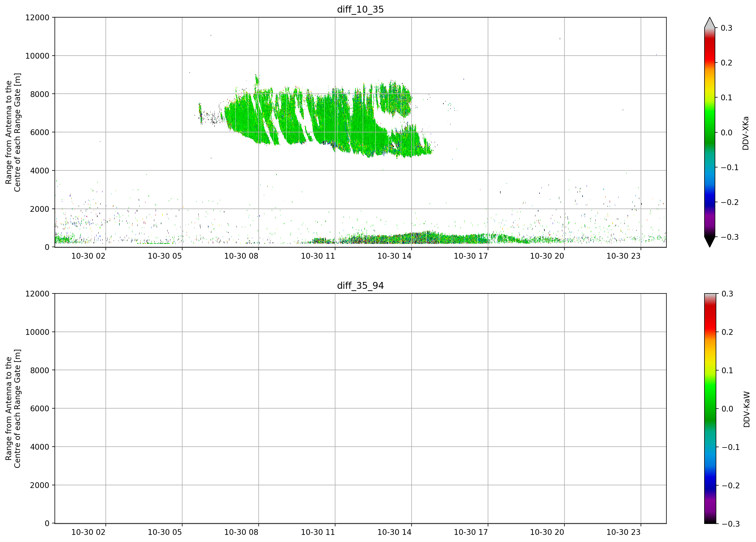Click the 4000 y-tick of diff_10_35 plot
Screen dimensions: 756x542
coord(40,171)
